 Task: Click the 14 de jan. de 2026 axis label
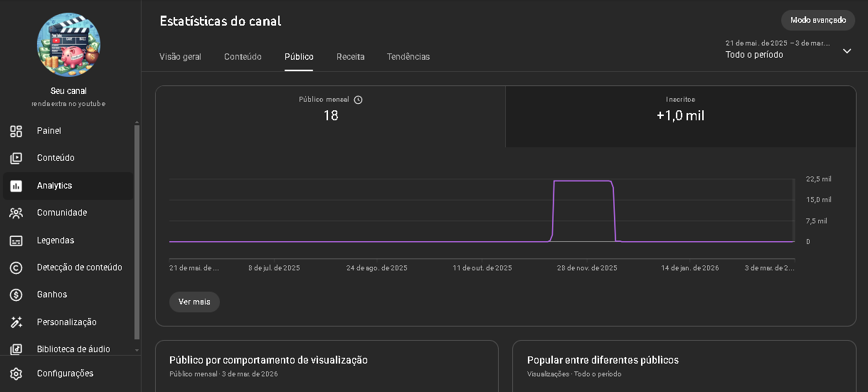point(690,268)
